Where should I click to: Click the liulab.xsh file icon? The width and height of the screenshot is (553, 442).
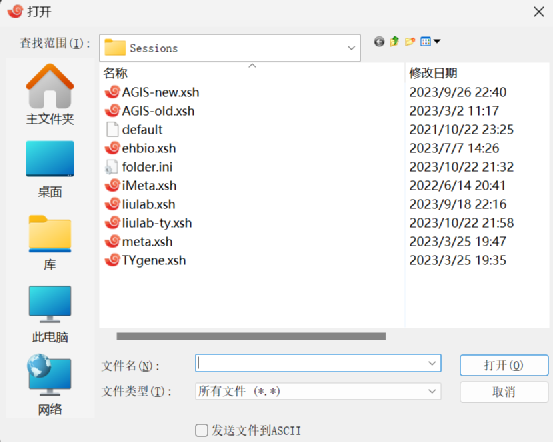click(113, 204)
